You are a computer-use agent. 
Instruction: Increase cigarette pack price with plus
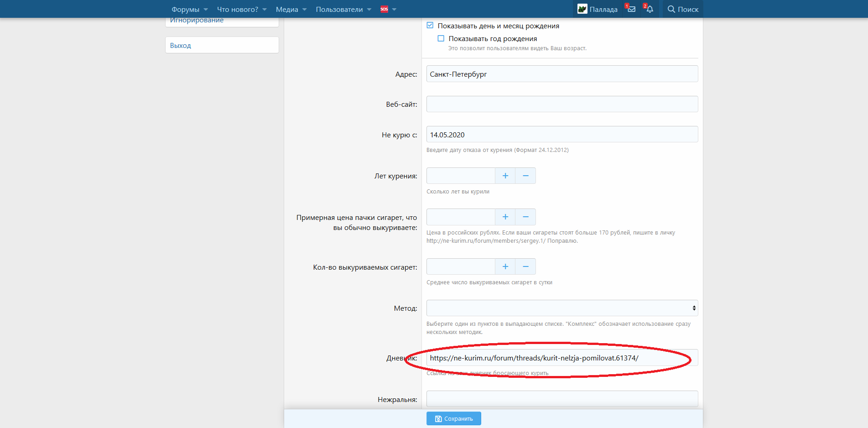pyautogui.click(x=505, y=217)
